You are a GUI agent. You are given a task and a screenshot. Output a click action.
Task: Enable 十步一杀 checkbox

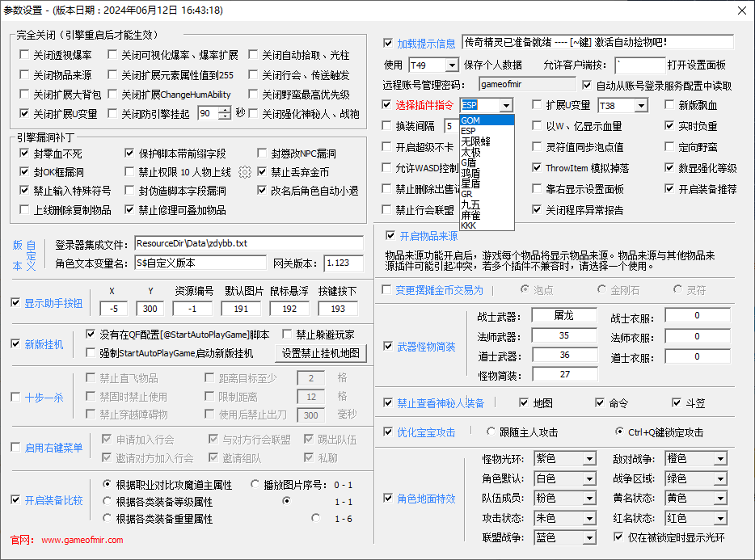pos(15,397)
